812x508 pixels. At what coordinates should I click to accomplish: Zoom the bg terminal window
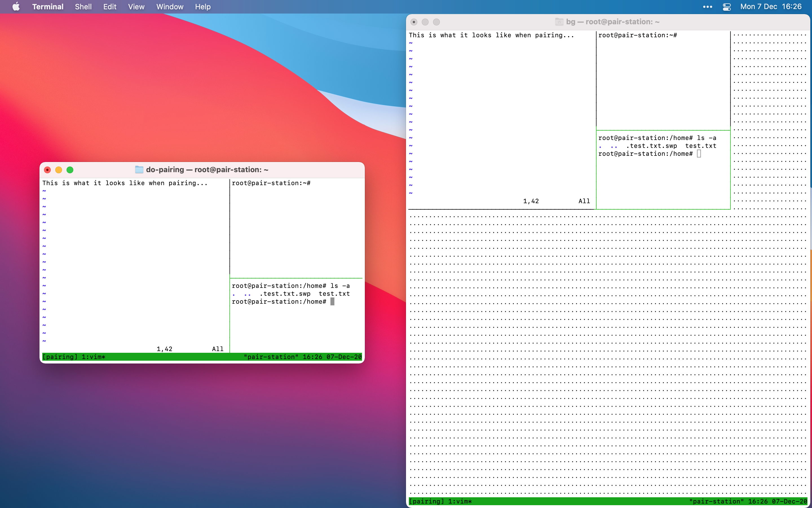(436, 22)
